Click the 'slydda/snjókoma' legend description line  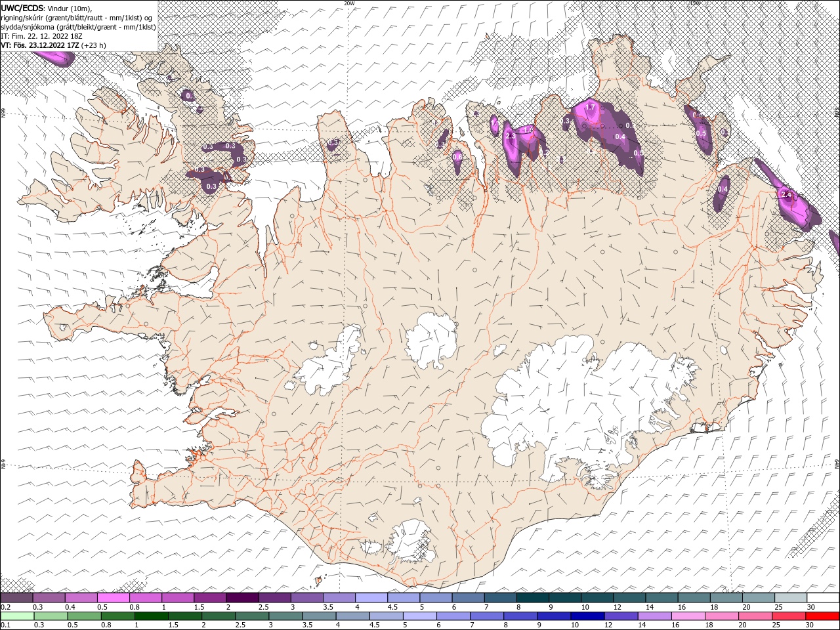pyautogui.click(x=77, y=27)
